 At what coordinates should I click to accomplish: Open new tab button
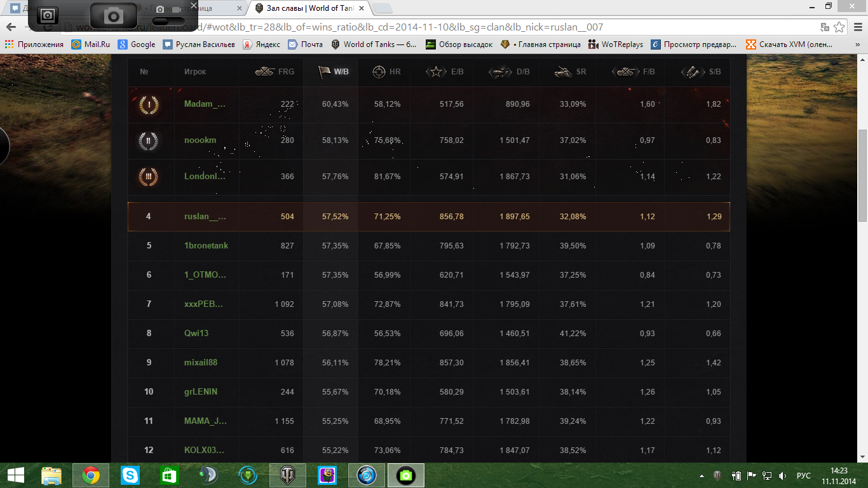382,8
